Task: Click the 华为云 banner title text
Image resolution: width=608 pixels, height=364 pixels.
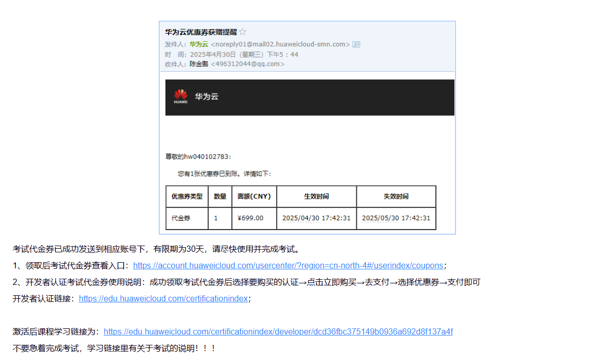Action: tap(206, 97)
